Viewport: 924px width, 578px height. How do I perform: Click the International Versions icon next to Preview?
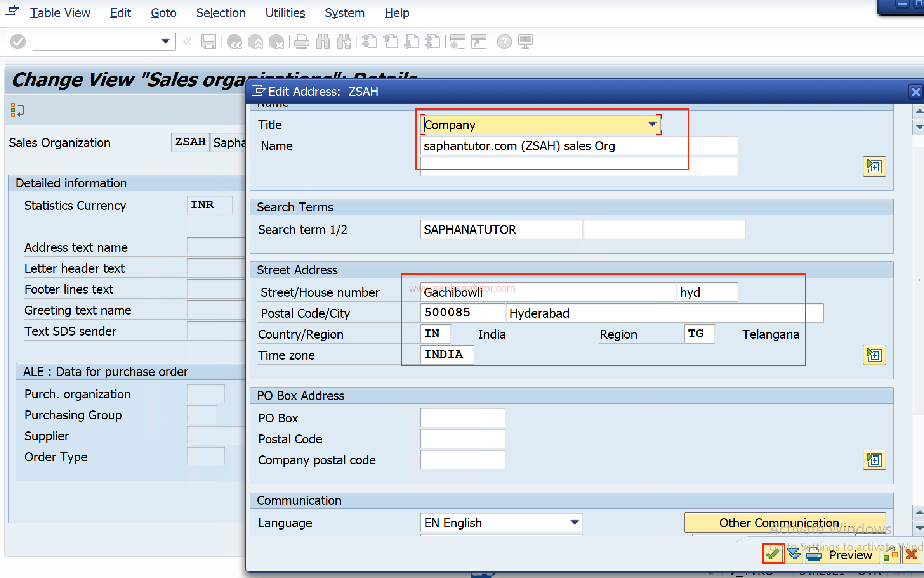[891, 555]
